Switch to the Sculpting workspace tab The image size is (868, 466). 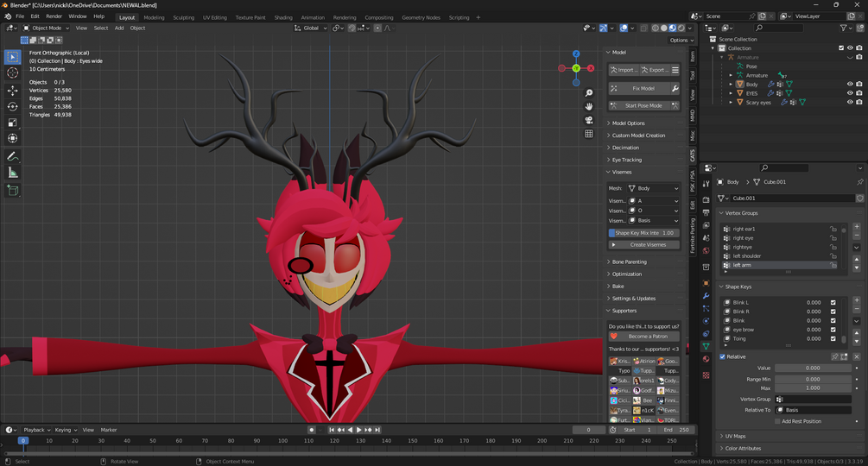click(x=183, y=17)
